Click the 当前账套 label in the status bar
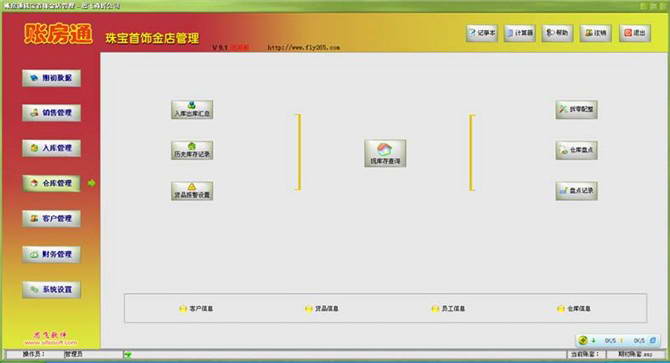Image resolution: width=670 pixels, height=363 pixels. [585, 354]
